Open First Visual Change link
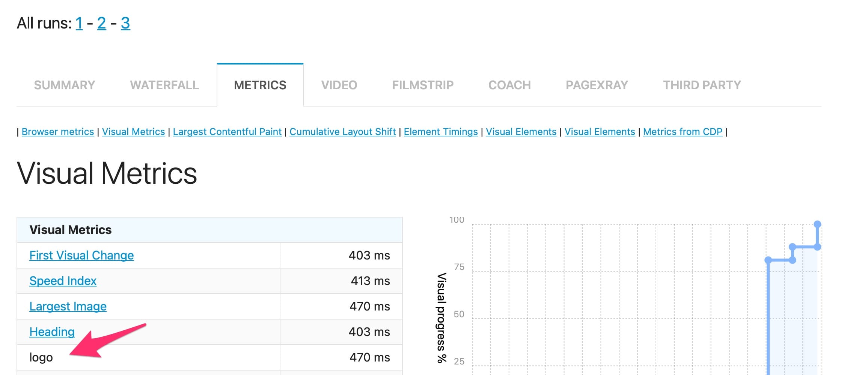Image resolution: width=868 pixels, height=375 pixels. pyautogui.click(x=81, y=255)
